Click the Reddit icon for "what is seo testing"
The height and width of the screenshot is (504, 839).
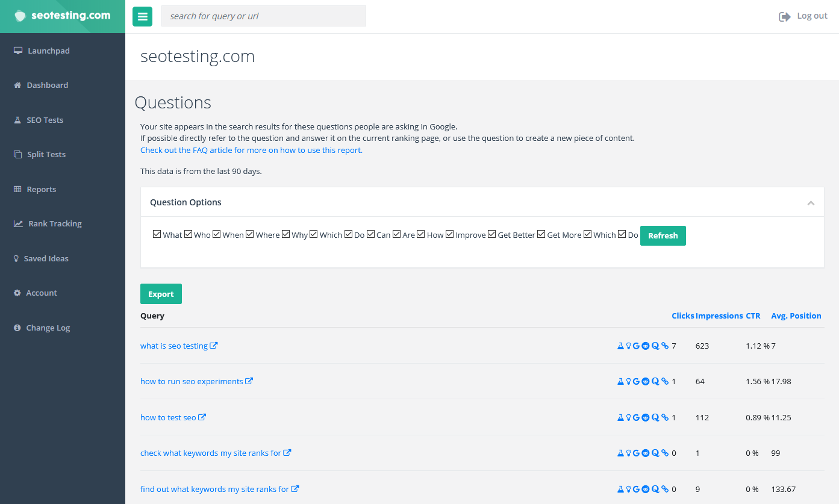coord(645,346)
